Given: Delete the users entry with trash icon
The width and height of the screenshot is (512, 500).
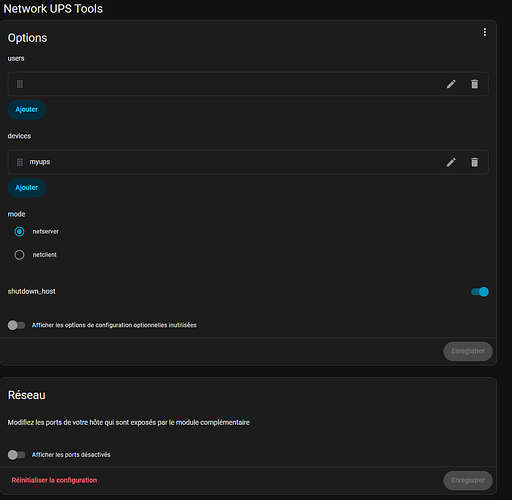Looking at the screenshot, I should [474, 84].
